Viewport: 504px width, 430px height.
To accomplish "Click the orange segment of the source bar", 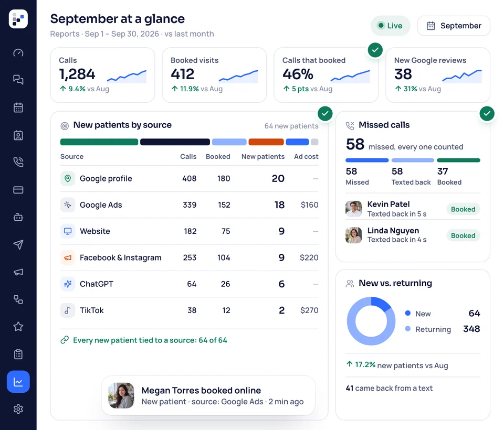I will click(x=266, y=142).
